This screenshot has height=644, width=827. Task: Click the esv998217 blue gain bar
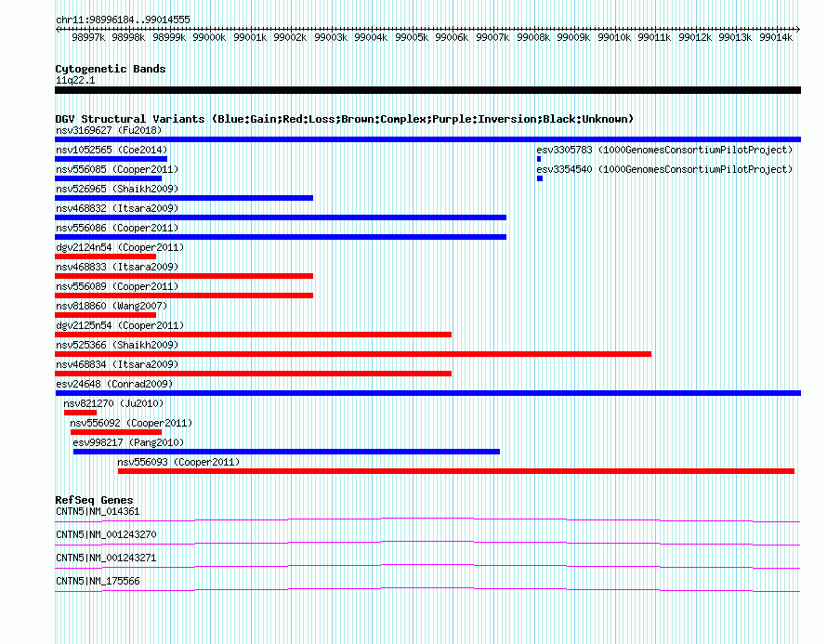[x=286, y=452]
